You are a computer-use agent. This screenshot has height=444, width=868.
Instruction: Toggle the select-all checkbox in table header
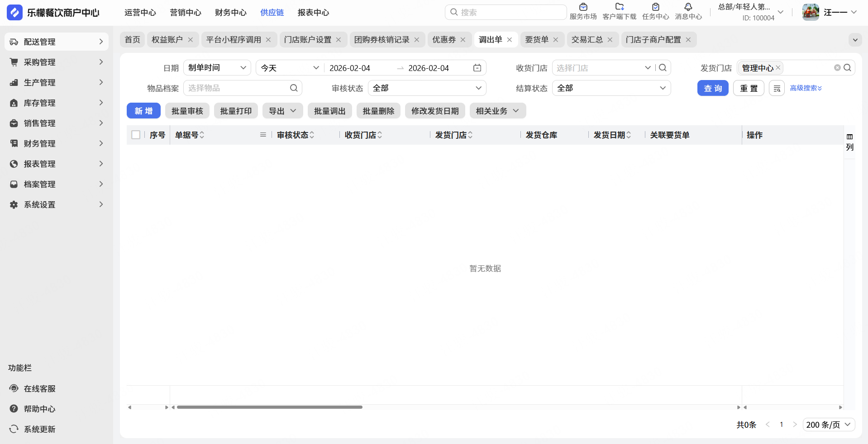pos(136,135)
